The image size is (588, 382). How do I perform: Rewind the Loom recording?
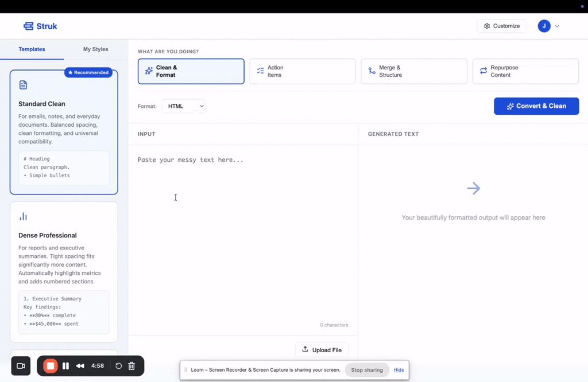click(80, 366)
